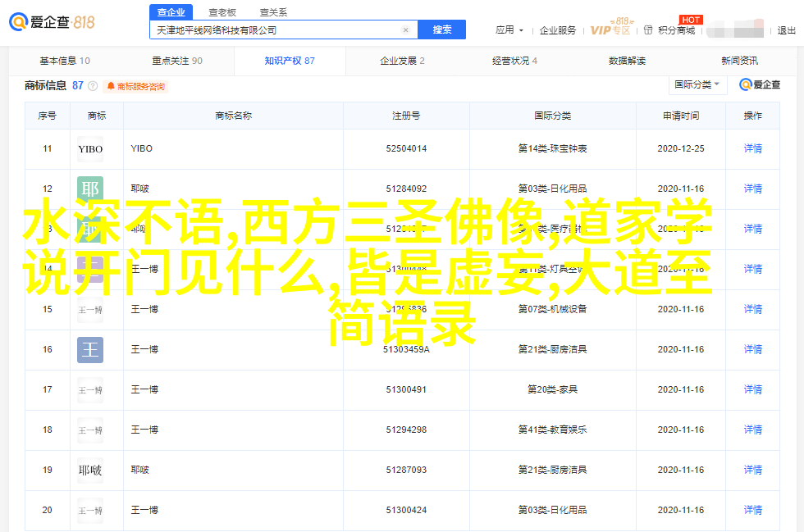Image resolution: width=804 pixels, height=532 pixels.
Task: Open 详情 for registration 51300424
Action: 753,510
